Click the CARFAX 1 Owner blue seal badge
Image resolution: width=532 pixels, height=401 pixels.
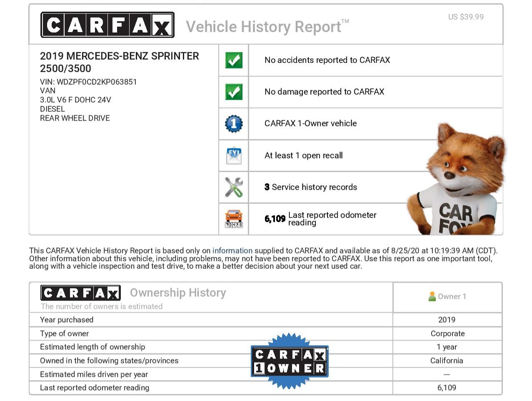pos(290,361)
